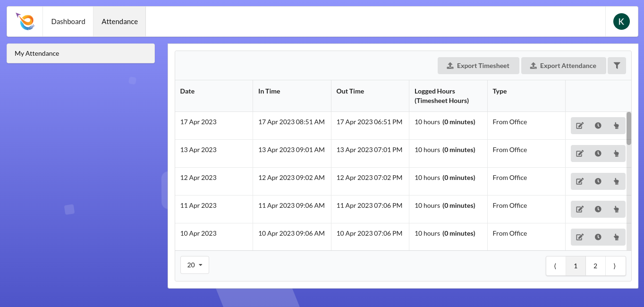The width and height of the screenshot is (644, 307).
Task: Click the hand pointer icon for 17 Apr 2023
Action: tap(616, 126)
